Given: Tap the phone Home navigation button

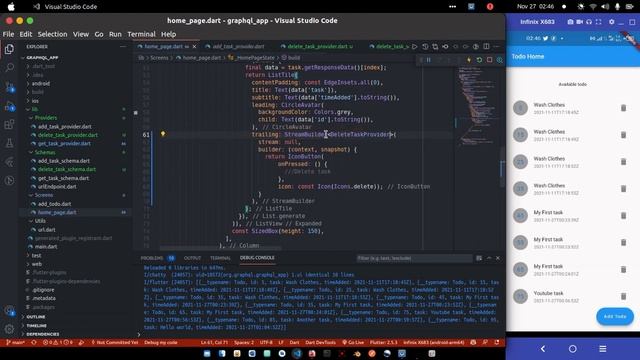Looking at the screenshot, I should 573,349.
